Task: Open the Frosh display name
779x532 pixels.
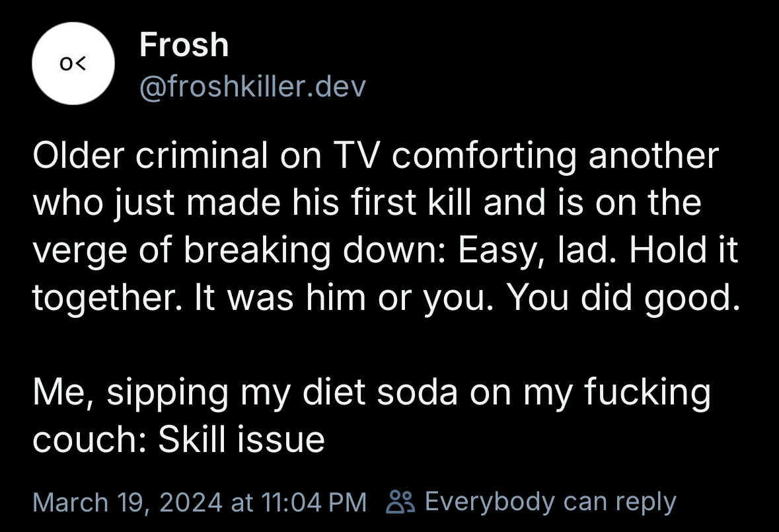Action: click(x=184, y=45)
